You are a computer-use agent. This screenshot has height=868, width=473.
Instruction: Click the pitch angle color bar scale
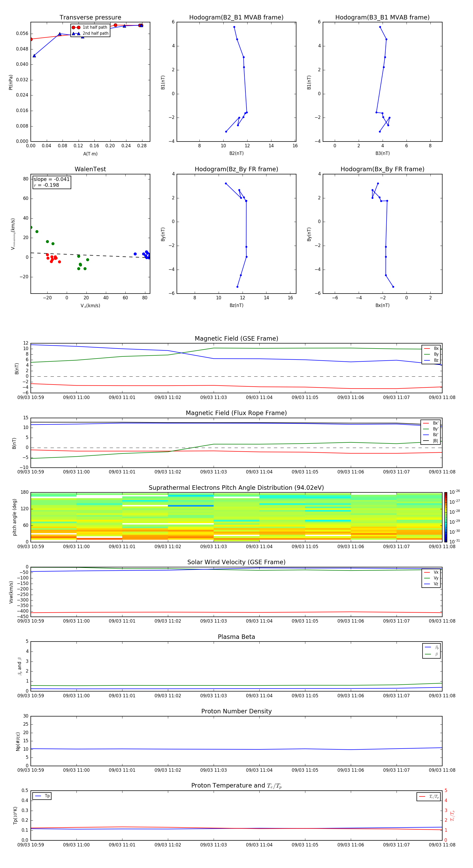446,517
